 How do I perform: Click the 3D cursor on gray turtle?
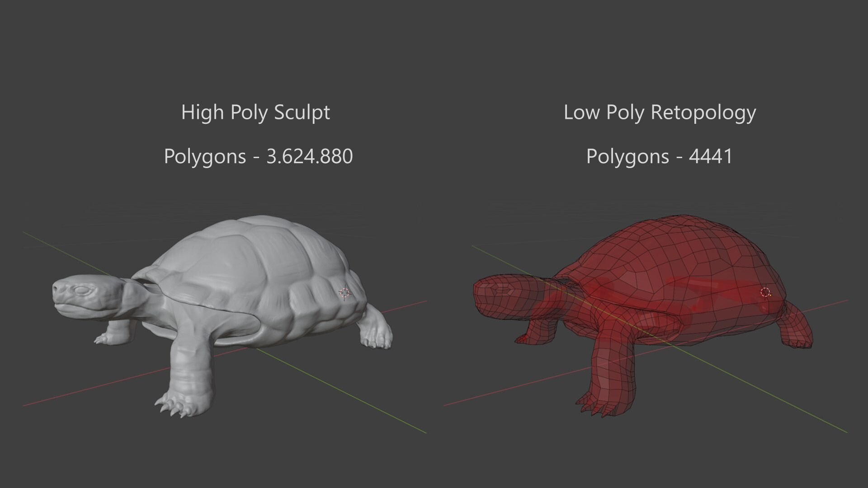[344, 293]
